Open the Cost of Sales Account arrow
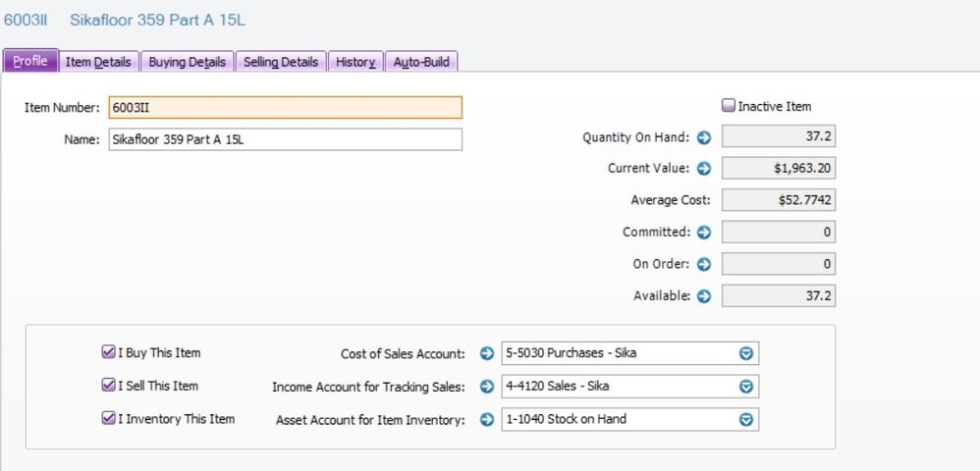The height and width of the screenshot is (471, 980). point(486,353)
